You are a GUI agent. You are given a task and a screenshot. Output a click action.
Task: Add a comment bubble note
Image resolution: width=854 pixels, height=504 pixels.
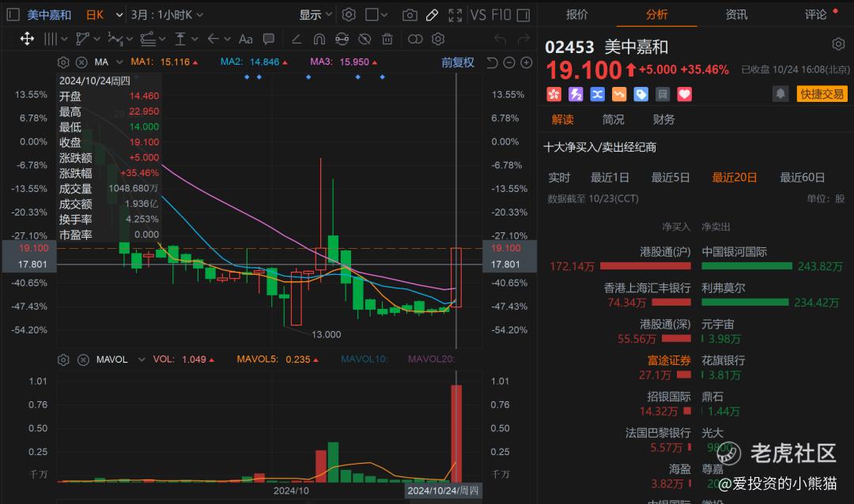click(269, 39)
